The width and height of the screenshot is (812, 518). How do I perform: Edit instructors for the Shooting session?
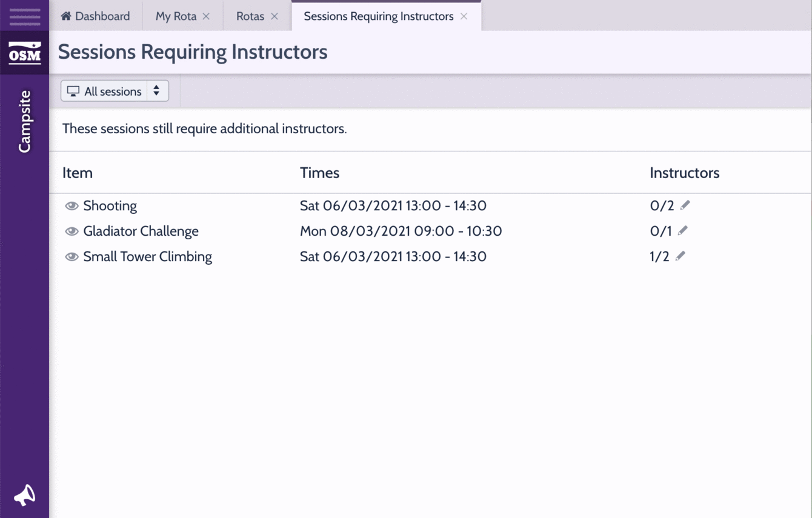point(685,205)
